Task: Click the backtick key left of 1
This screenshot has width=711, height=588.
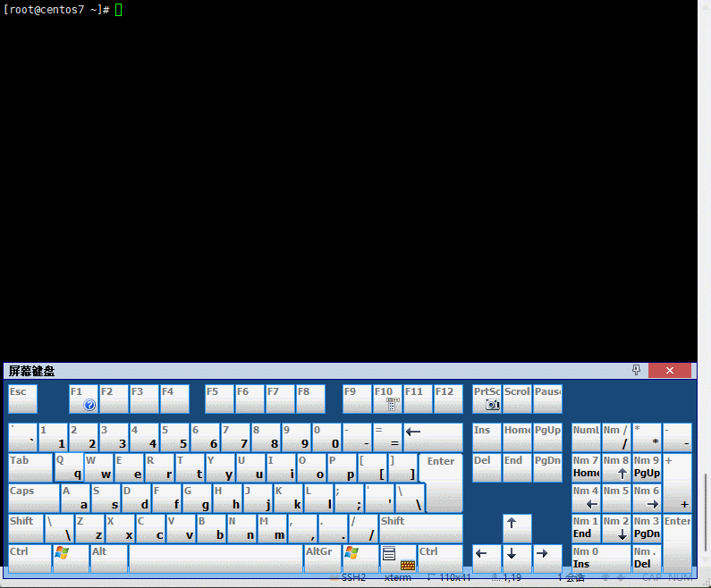Action: pyautogui.click(x=22, y=437)
